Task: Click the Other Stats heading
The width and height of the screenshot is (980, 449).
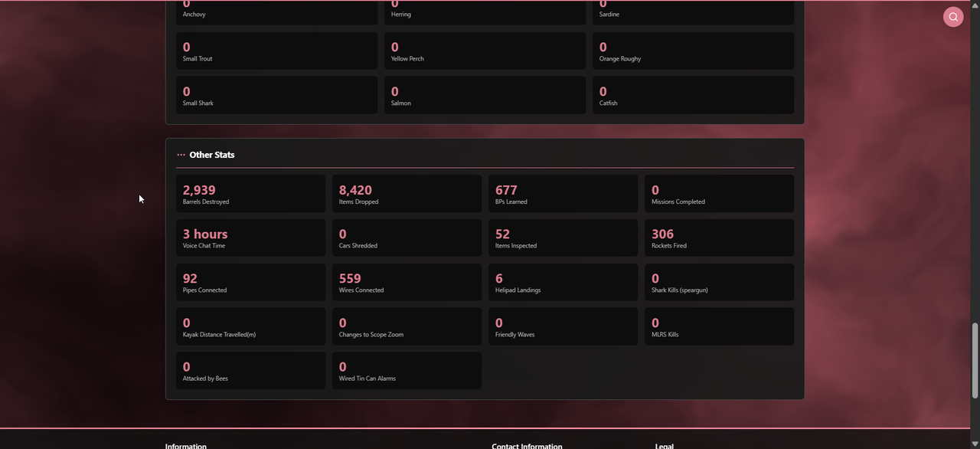Action: (212, 155)
